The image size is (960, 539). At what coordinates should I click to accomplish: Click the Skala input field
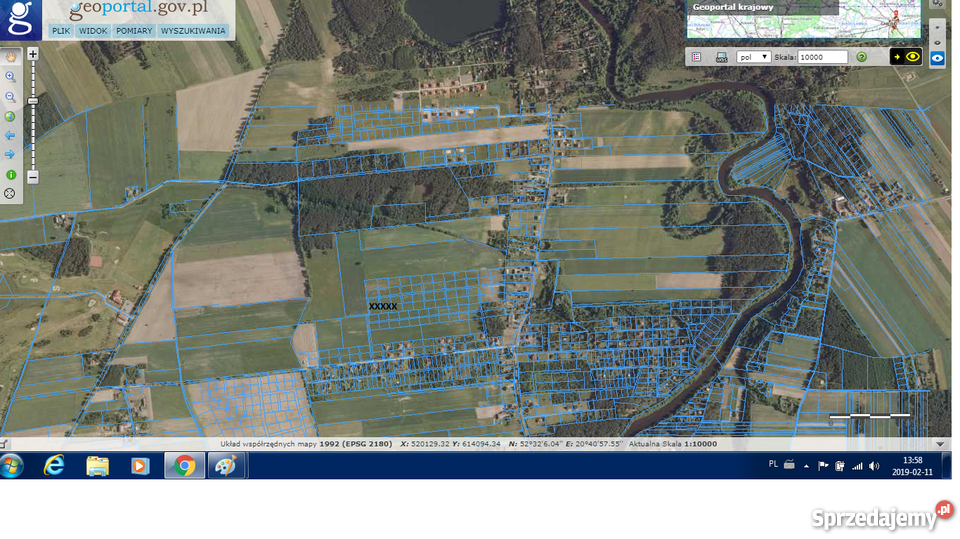[x=823, y=57]
